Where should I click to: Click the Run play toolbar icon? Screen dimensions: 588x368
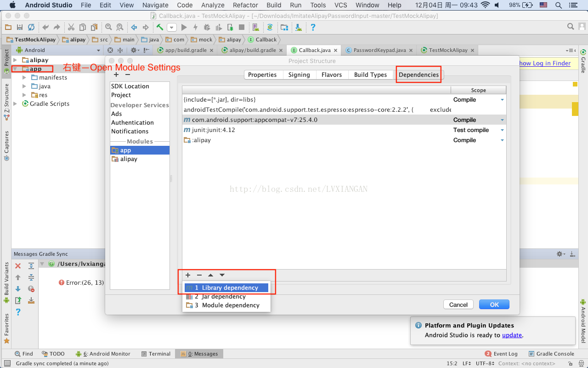pyautogui.click(x=184, y=28)
